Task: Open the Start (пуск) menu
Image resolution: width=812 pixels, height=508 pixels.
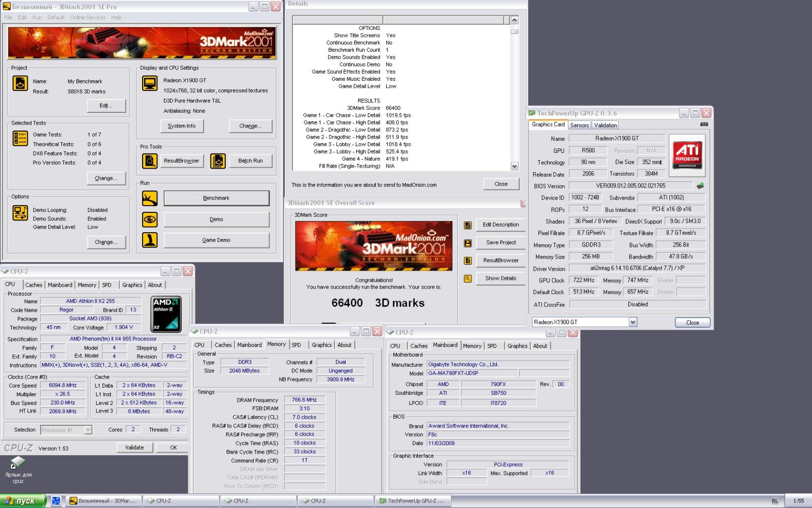Action: (x=23, y=501)
